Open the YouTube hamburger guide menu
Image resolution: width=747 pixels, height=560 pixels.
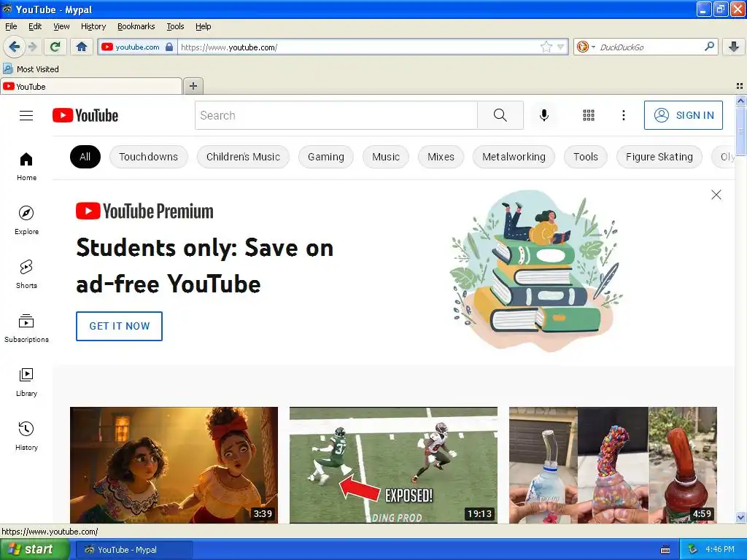click(26, 115)
